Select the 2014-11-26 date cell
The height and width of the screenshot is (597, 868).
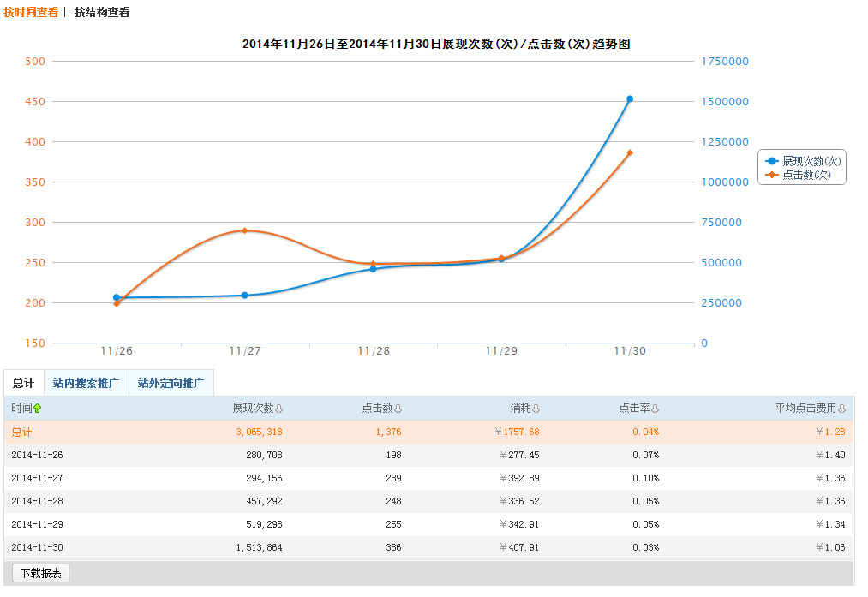(x=37, y=456)
